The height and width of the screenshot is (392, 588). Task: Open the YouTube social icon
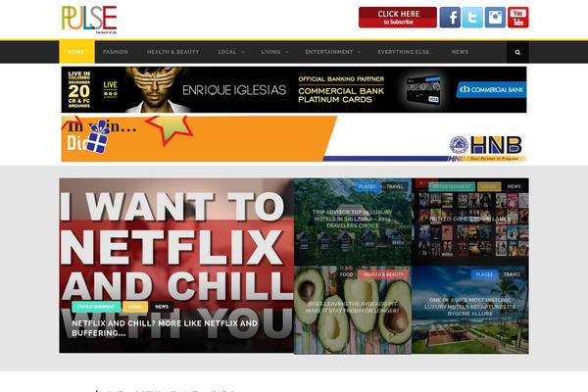click(x=517, y=18)
